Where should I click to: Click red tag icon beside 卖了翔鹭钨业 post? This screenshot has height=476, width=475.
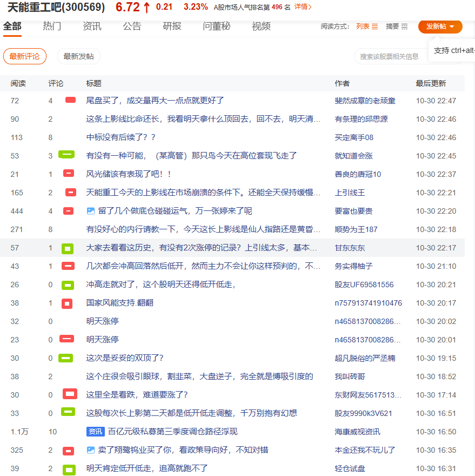coord(68,451)
